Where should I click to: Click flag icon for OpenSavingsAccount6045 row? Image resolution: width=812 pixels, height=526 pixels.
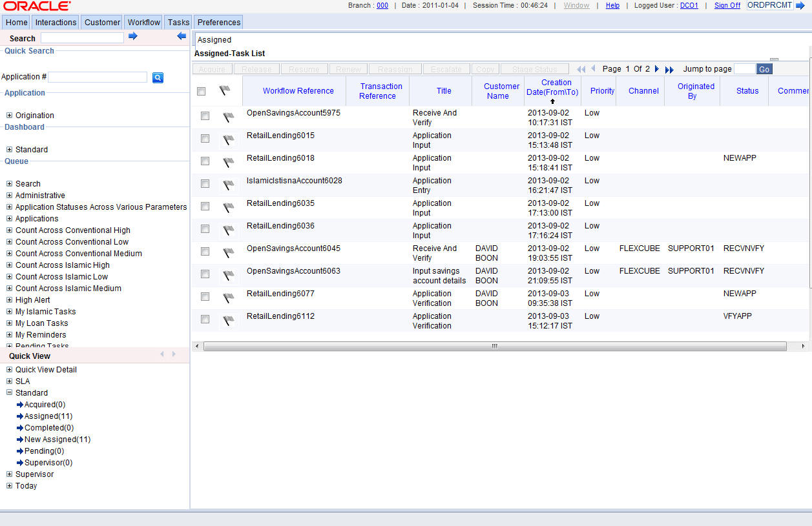pos(229,253)
